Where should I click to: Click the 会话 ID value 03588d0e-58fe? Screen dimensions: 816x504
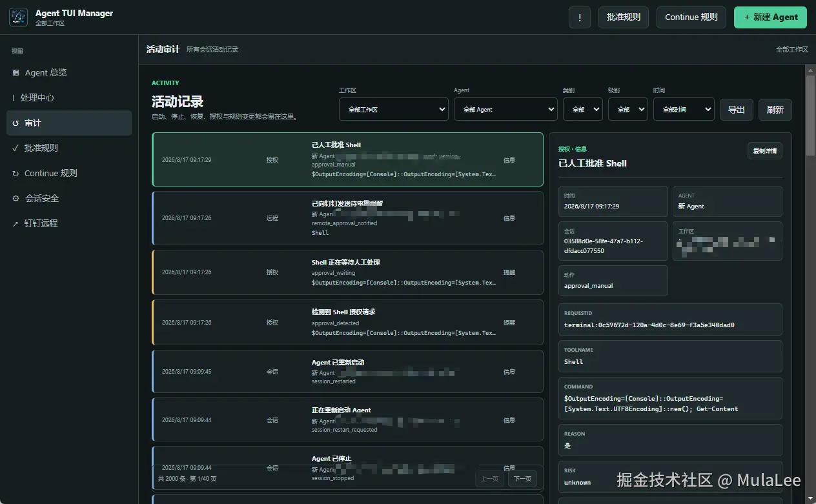[x=603, y=246]
